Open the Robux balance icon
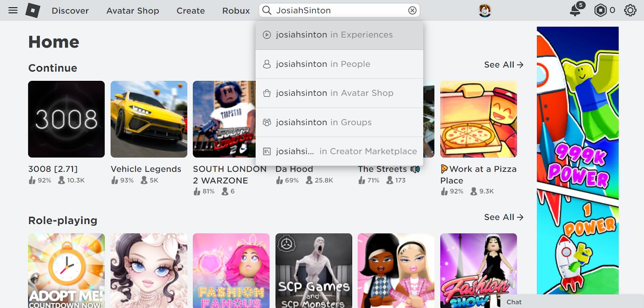644x308 pixels. 600,10
